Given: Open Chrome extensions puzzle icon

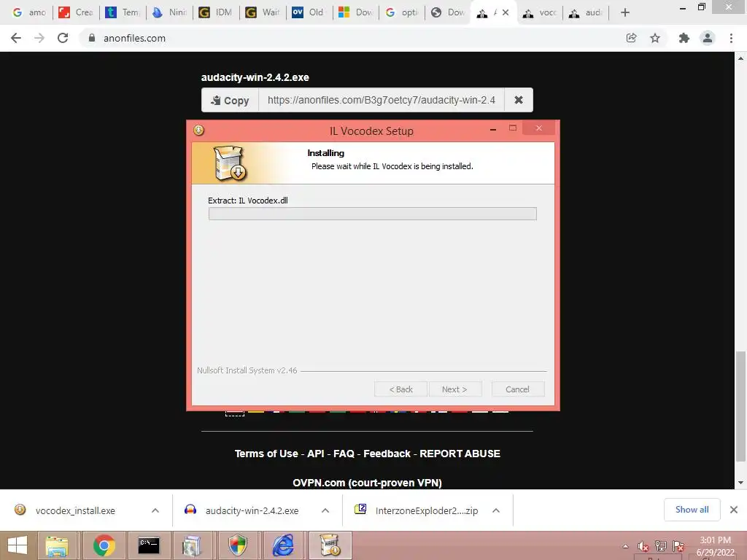Looking at the screenshot, I should click(x=684, y=38).
